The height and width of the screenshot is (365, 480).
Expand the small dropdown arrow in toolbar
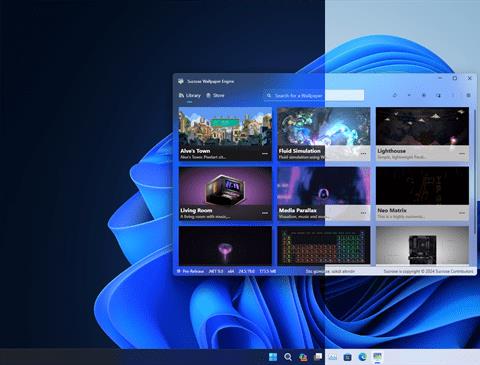click(409, 95)
